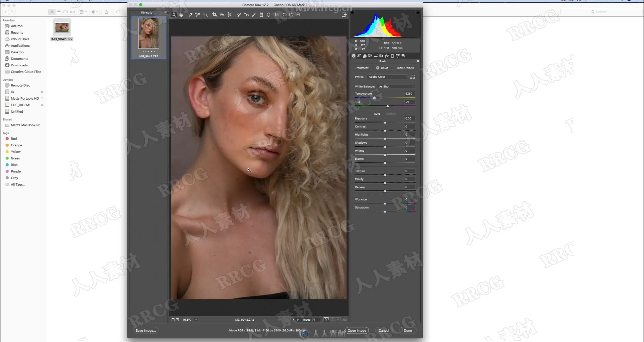Viewport: 644px width, 342px height.
Task: Open the Profile Adobe Color dropdown
Action: point(387,77)
